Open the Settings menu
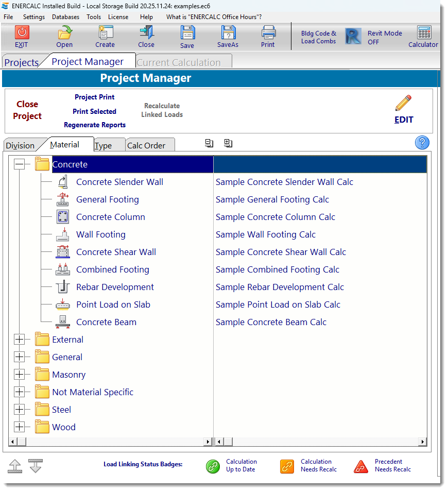The width and height of the screenshot is (448, 491). pos(34,17)
